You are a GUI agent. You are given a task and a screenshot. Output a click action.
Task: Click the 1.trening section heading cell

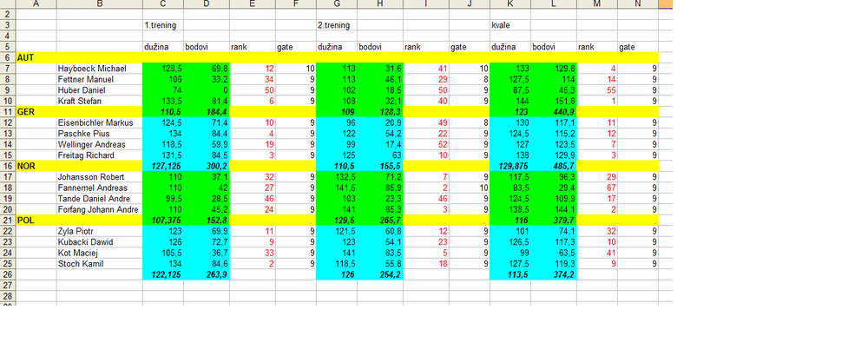coord(162,24)
